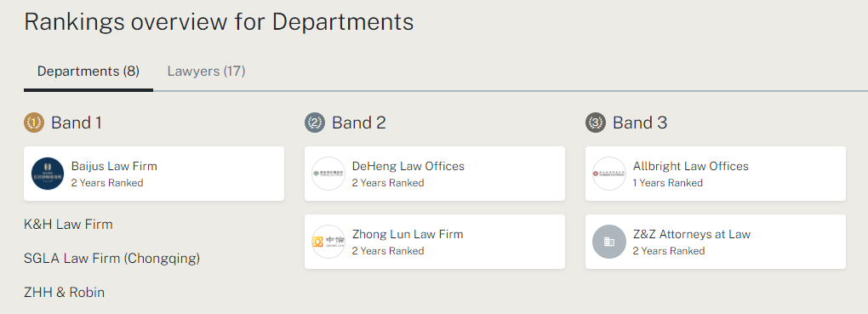Select the Departments (8) tab
The height and width of the screenshot is (314, 868).
point(88,71)
